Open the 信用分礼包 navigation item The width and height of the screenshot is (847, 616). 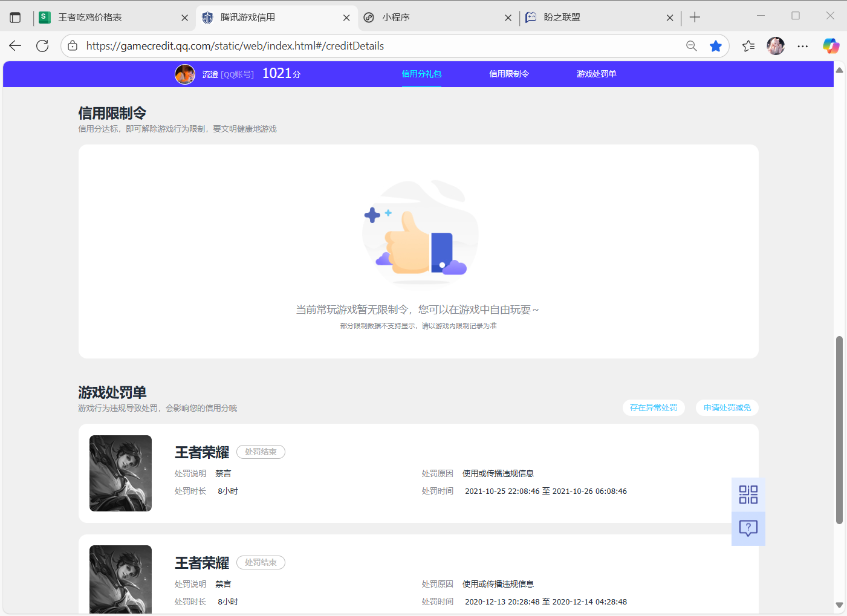point(421,74)
